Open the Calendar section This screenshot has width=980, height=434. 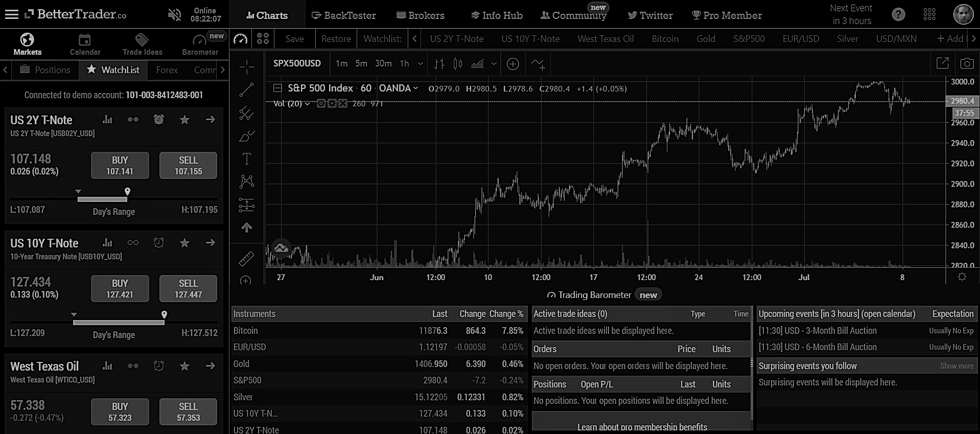(85, 43)
